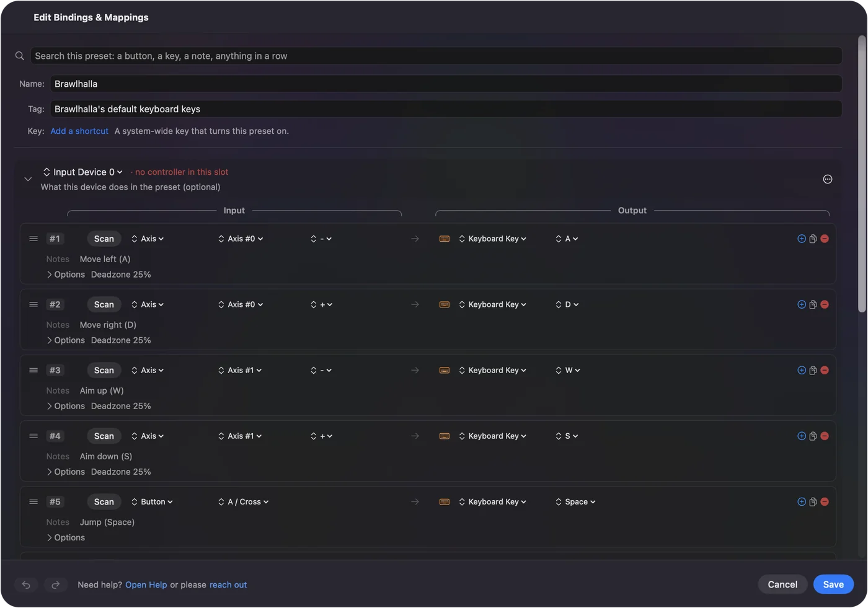The height and width of the screenshot is (608, 868).
Task: Open the W key dropdown in row #3
Action: (568, 370)
